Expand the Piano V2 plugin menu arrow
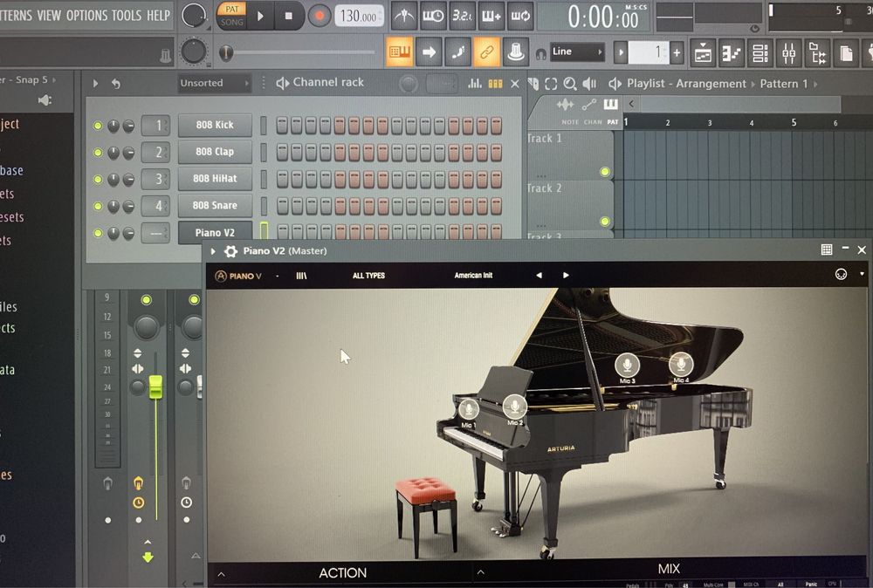 pyautogui.click(x=213, y=251)
